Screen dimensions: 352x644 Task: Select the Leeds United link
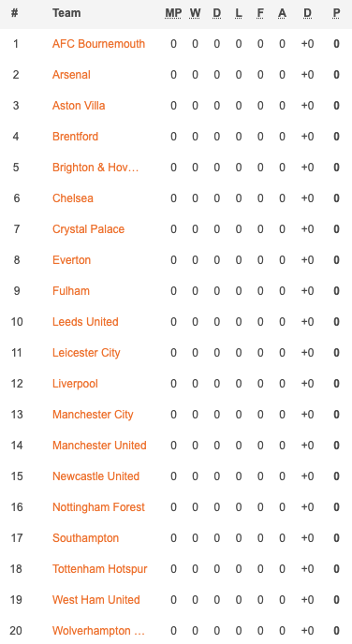tap(85, 322)
